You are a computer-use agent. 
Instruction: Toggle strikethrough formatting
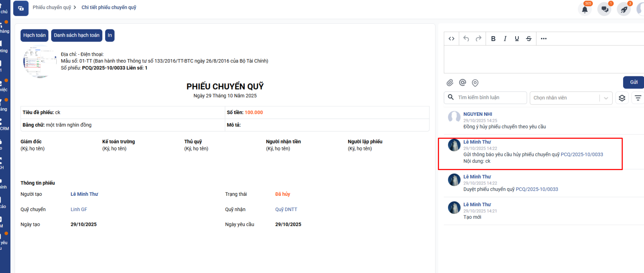(x=529, y=39)
